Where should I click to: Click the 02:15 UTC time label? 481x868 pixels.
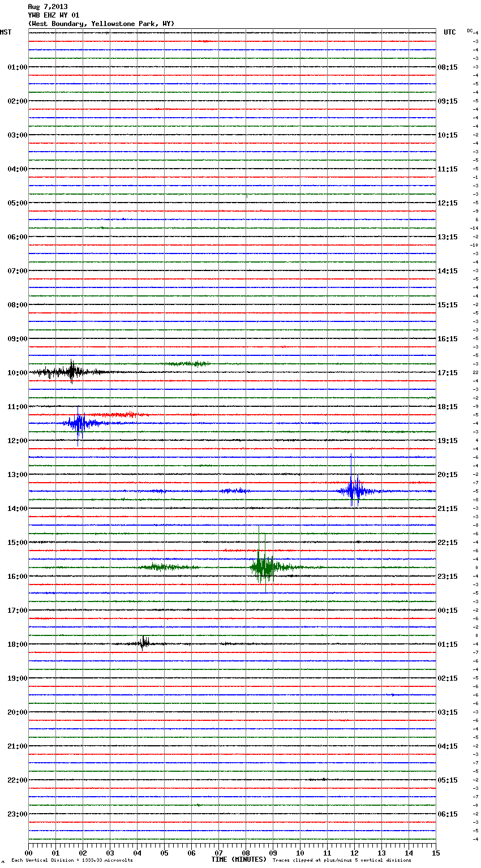click(448, 678)
